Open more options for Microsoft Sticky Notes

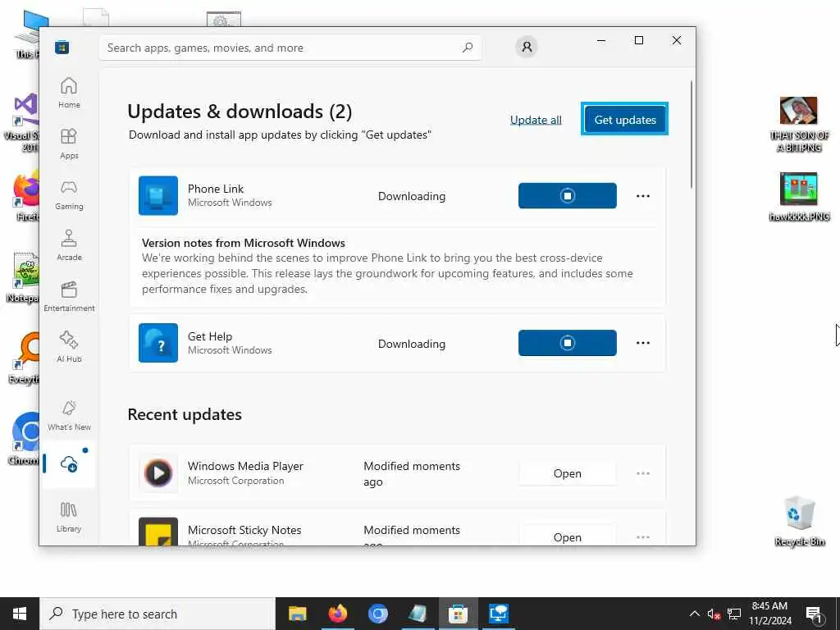tap(643, 536)
